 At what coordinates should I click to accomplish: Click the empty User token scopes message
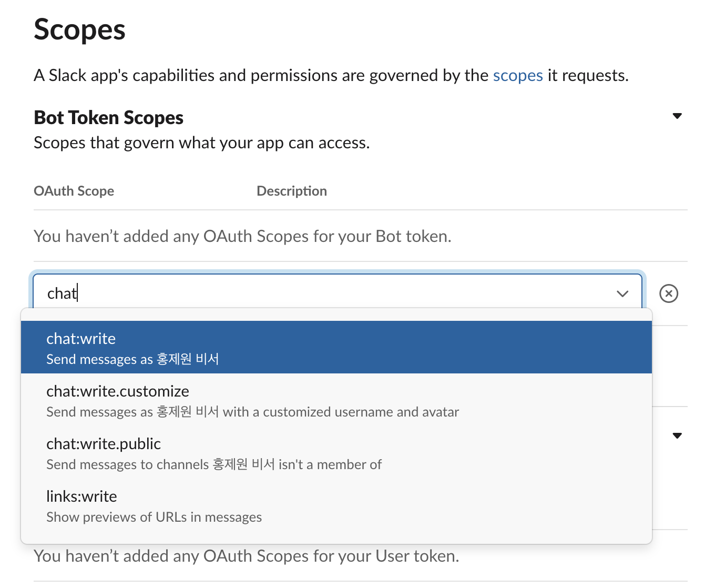pos(246,556)
